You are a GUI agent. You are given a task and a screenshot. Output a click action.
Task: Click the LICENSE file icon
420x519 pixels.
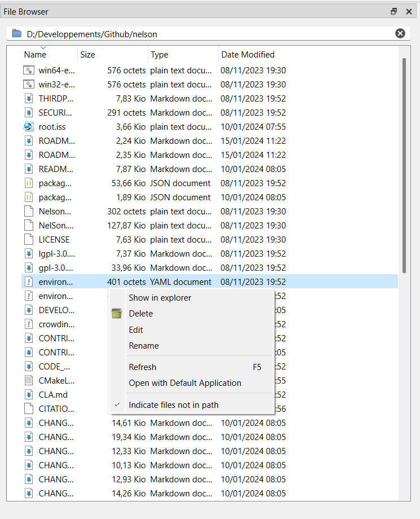coord(29,240)
